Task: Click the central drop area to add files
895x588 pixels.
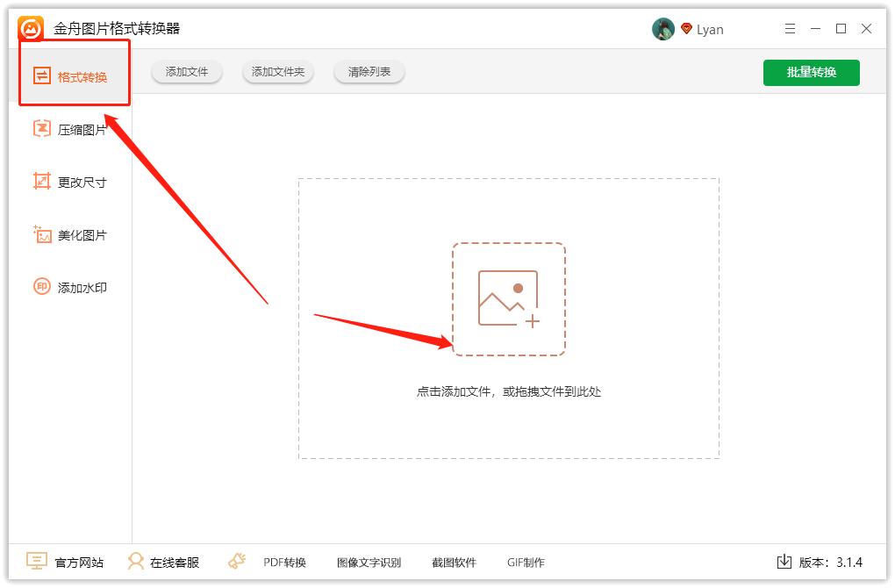Action: pyautogui.click(x=508, y=298)
